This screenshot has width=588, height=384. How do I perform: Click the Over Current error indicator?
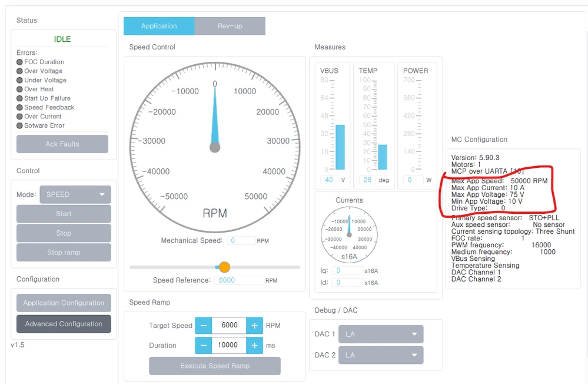click(19, 117)
